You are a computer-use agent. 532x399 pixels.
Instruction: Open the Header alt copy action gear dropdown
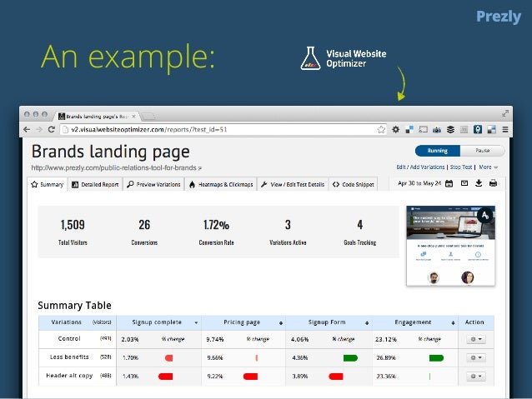point(475,377)
